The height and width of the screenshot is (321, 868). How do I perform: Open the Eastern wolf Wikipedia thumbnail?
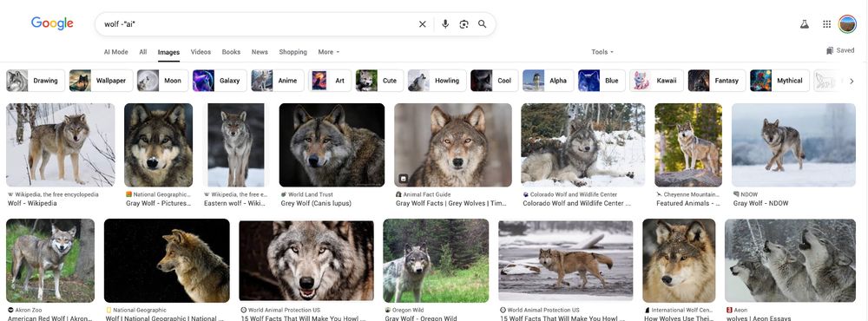236,145
